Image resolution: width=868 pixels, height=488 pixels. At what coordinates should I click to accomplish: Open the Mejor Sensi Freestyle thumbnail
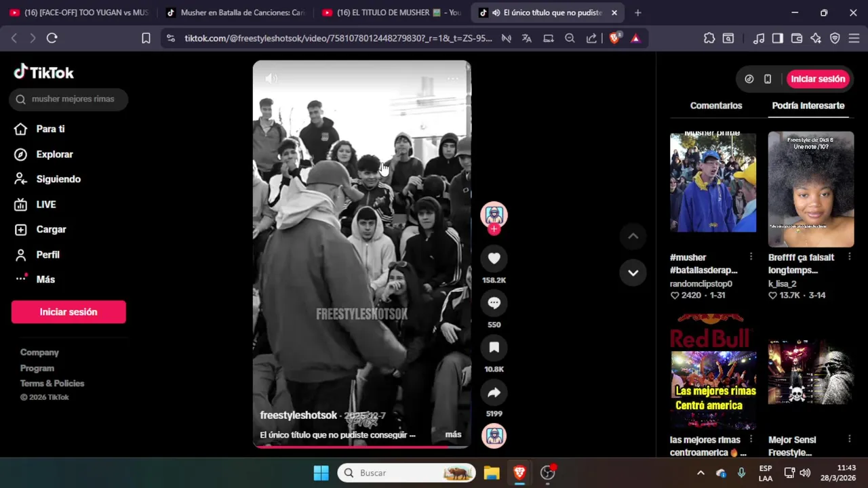pos(811,371)
